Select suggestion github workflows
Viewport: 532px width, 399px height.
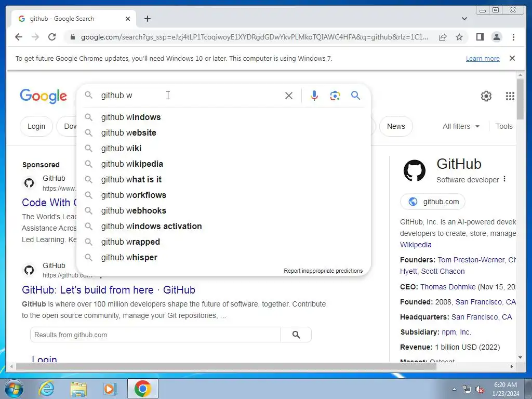(x=223, y=195)
